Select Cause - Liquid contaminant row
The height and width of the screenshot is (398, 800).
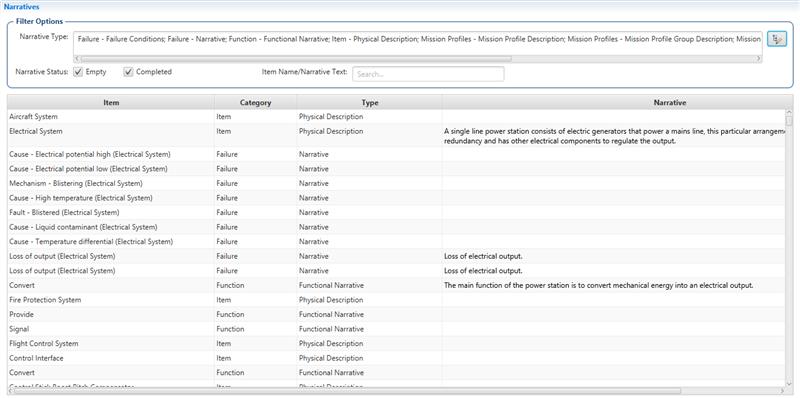tap(396, 227)
